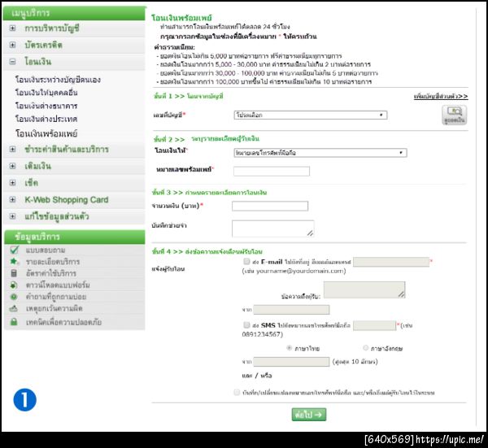This screenshot has height=448, width=488.
Task: Expand the เติมเงิน menu section
Action: pyautogui.click(x=12, y=166)
